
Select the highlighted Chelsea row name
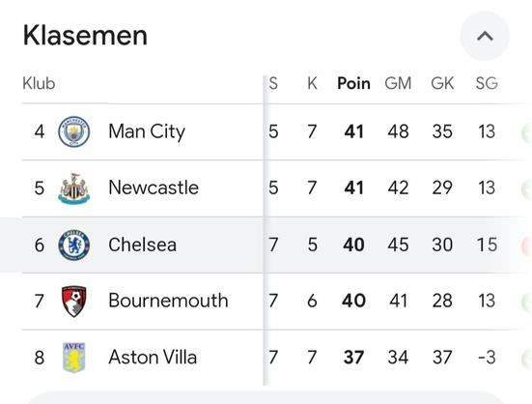(x=143, y=245)
